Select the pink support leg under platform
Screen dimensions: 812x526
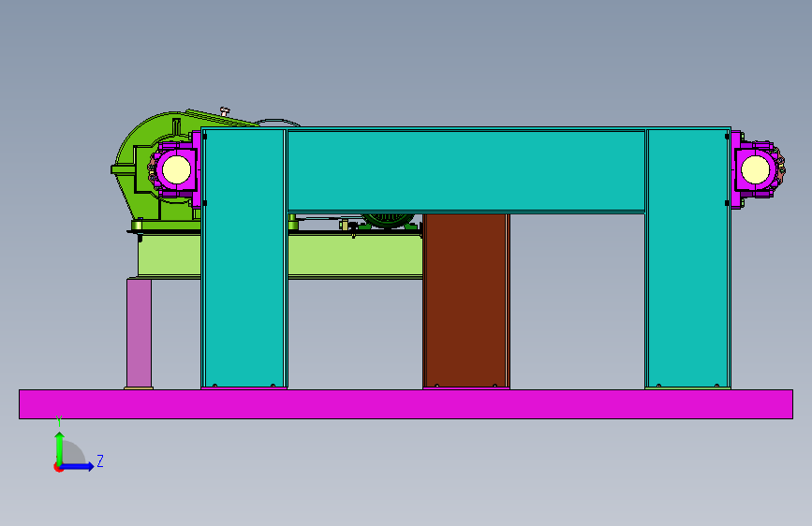140,333
